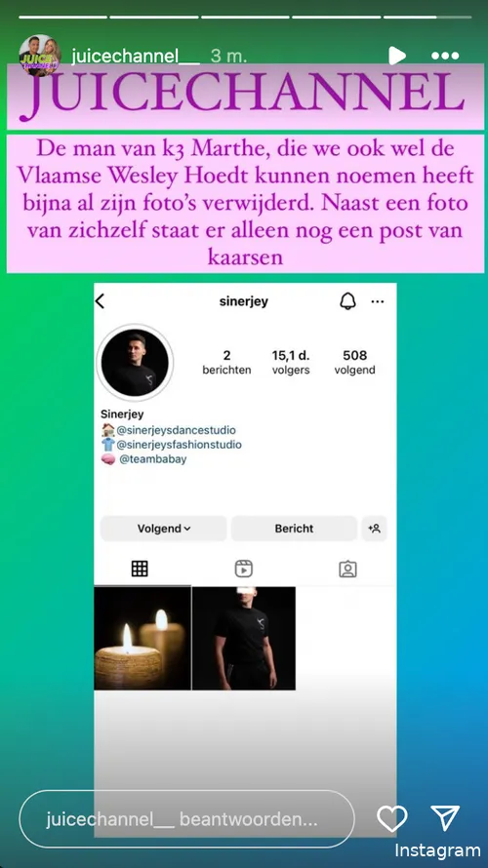Tap the story play button
The width and height of the screenshot is (488, 868).
tap(396, 56)
